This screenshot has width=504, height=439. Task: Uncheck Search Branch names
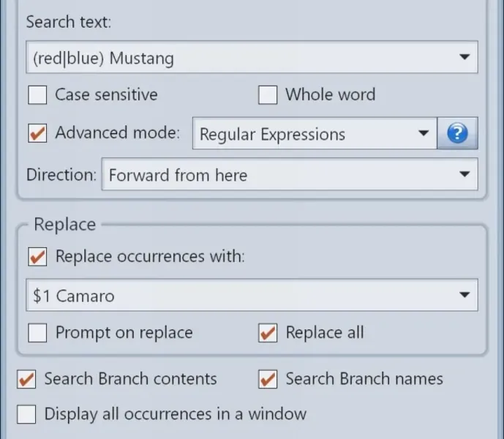(268, 379)
